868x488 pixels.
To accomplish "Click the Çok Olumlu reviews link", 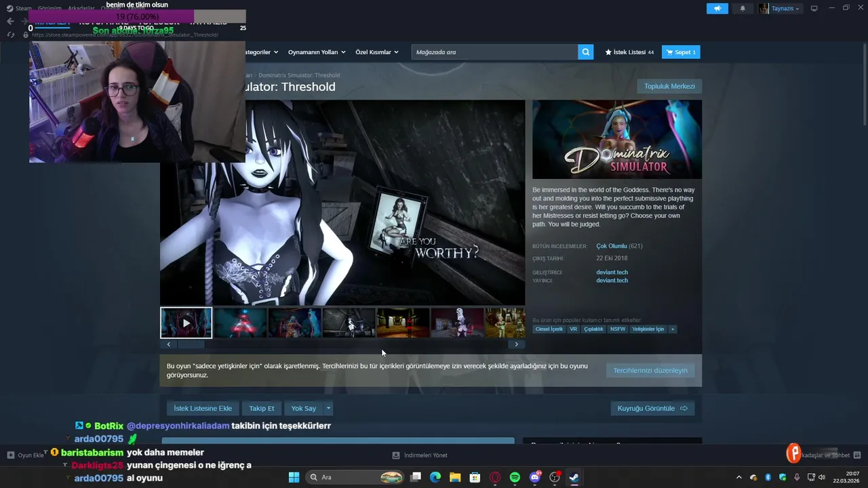I will (x=611, y=246).
